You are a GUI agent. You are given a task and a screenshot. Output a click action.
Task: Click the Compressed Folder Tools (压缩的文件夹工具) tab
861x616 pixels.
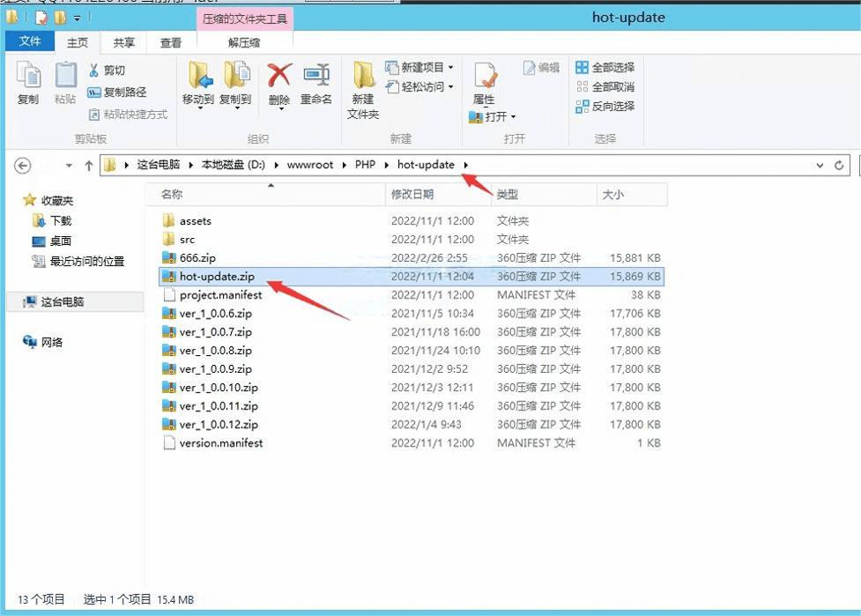point(244,19)
